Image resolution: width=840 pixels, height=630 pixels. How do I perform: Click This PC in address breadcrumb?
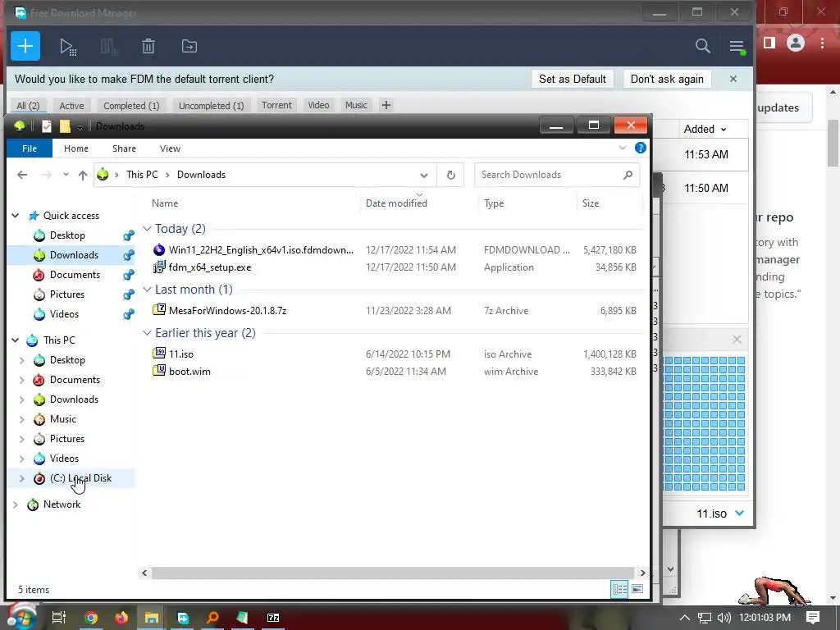pyautogui.click(x=142, y=175)
